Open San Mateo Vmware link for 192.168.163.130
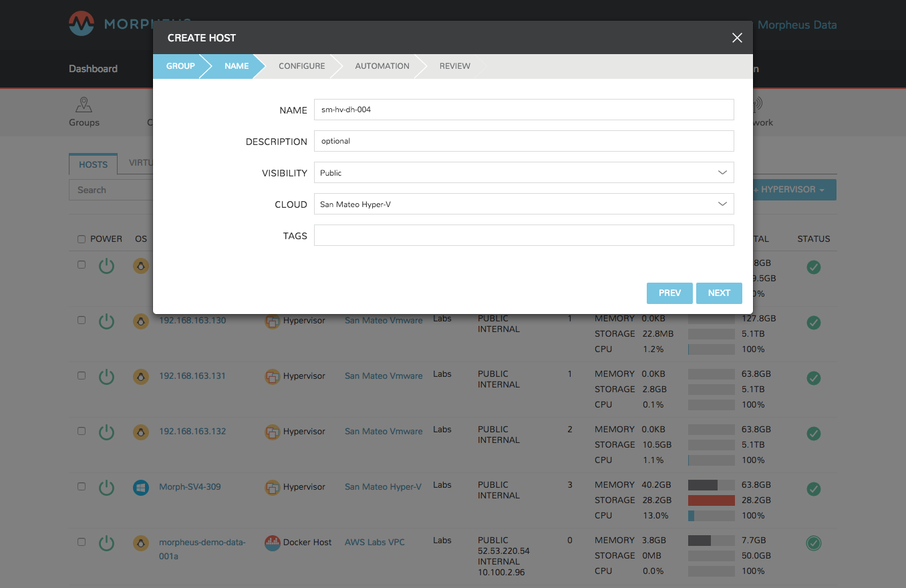Image resolution: width=906 pixels, height=588 pixels. [x=384, y=321]
